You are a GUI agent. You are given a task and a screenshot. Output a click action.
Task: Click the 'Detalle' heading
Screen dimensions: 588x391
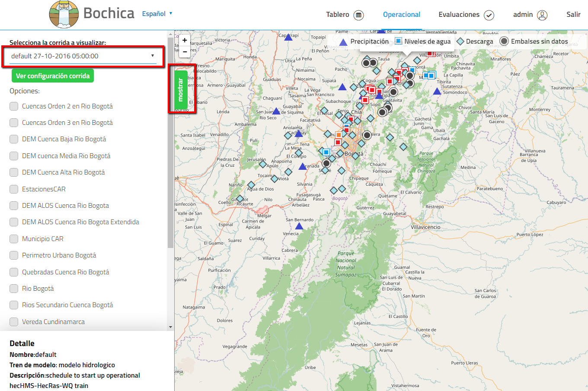coord(22,343)
